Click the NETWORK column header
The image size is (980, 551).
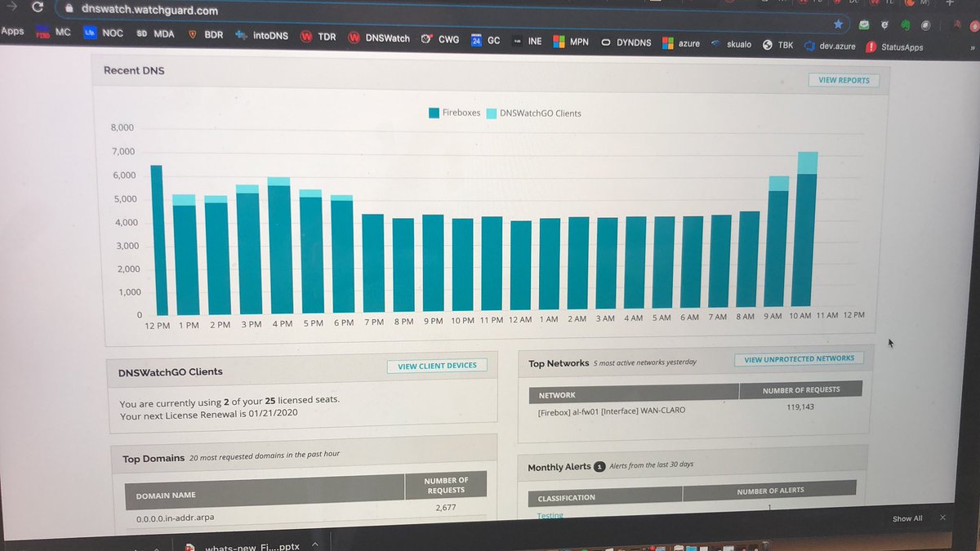(x=635, y=394)
